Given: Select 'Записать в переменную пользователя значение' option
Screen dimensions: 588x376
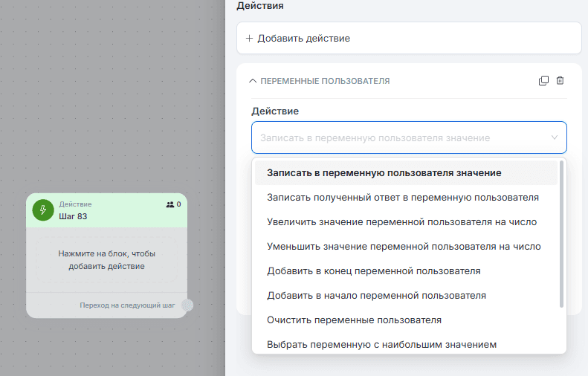Looking at the screenshot, I should pos(406,173).
